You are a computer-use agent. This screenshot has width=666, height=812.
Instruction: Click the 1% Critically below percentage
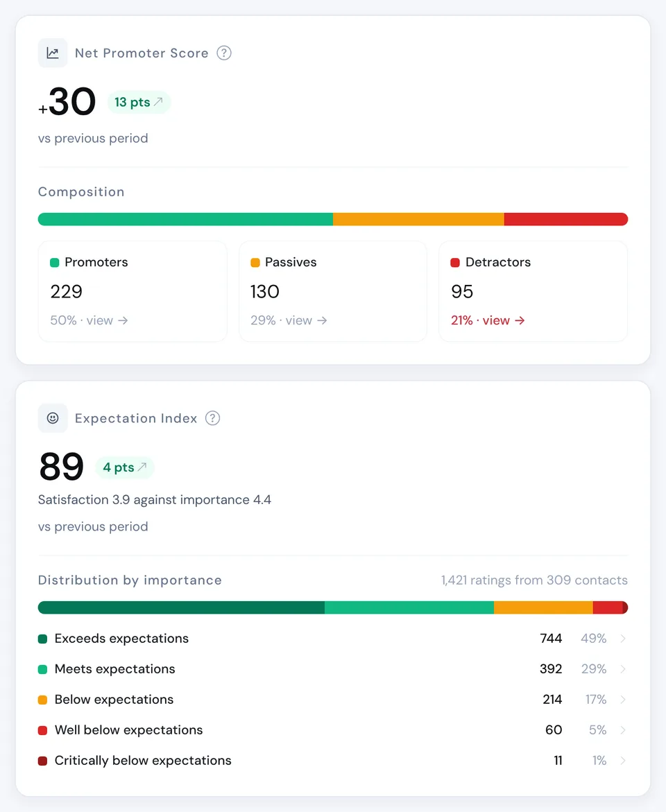coord(599,761)
